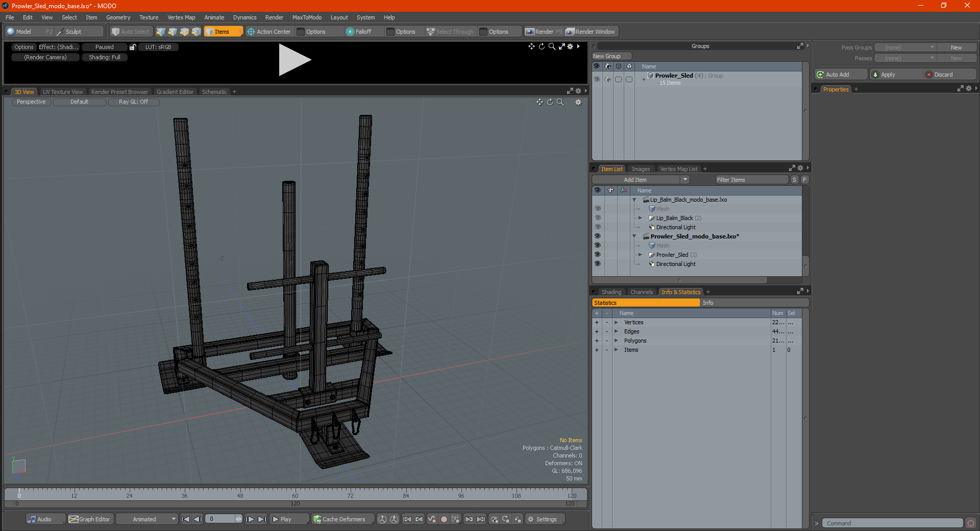Toggle Action Center Options checkbox
980x531 pixels.
[x=301, y=32]
